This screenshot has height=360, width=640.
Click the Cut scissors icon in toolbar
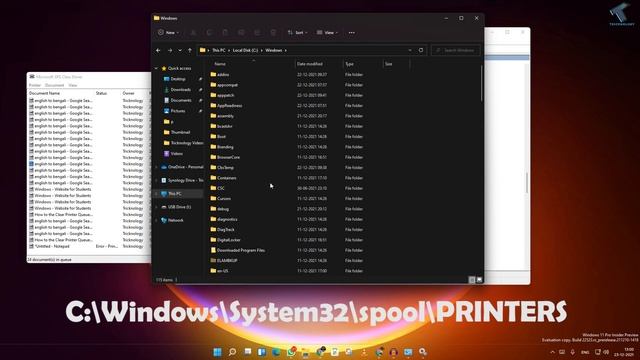point(193,32)
